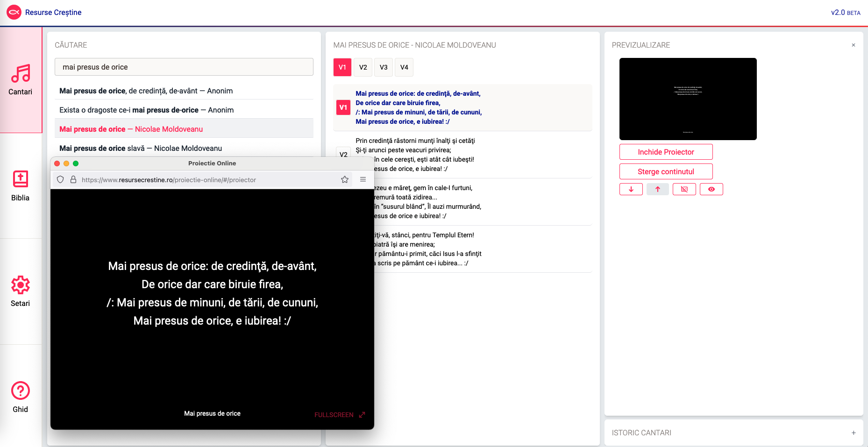Open the Setari gear in sidebar
This screenshot has height=447, width=868.
coord(21,291)
